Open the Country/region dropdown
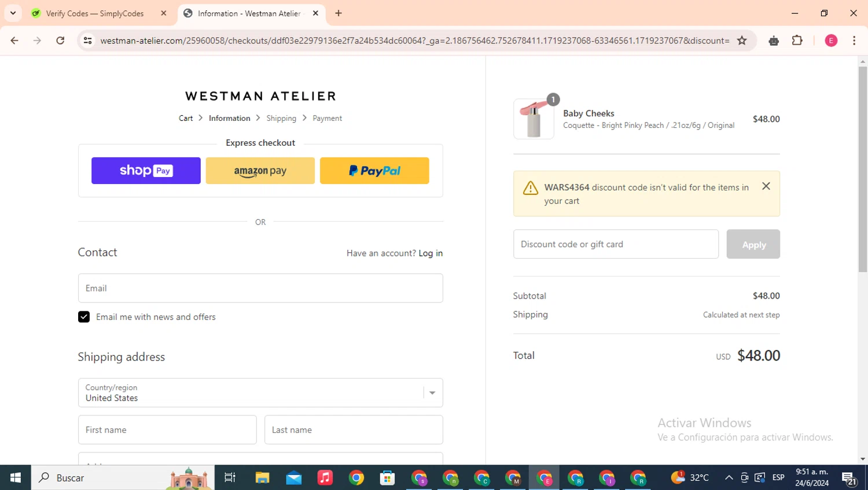The image size is (868, 490). [260, 393]
